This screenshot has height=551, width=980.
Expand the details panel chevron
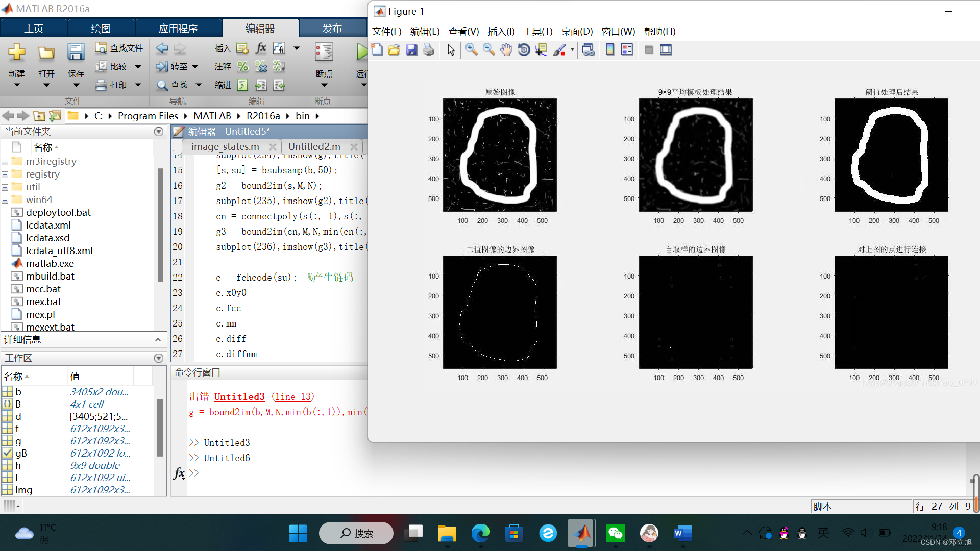158,340
